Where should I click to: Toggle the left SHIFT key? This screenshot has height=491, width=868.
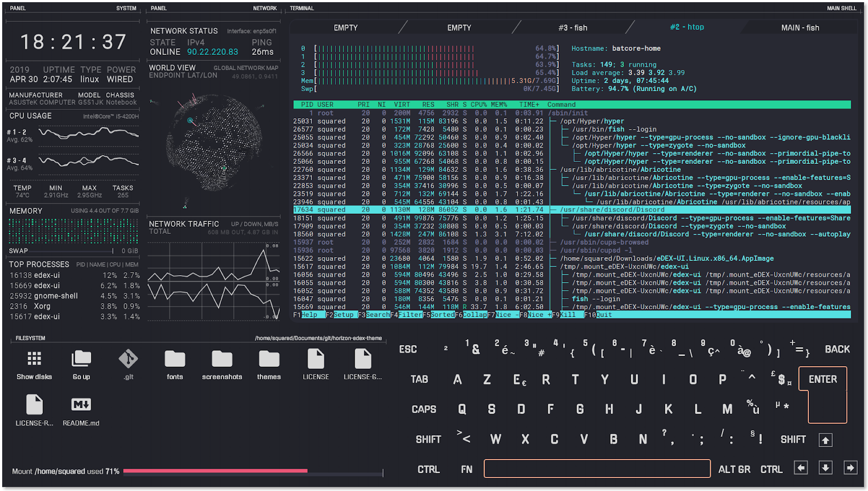click(x=427, y=439)
